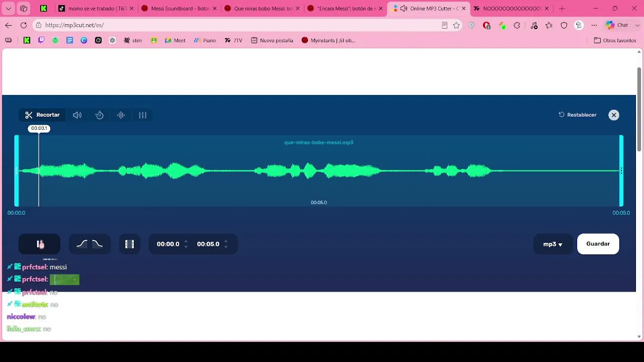Click the 00:00.1 playhead marker
The width and height of the screenshot is (644, 362).
[x=39, y=128]
